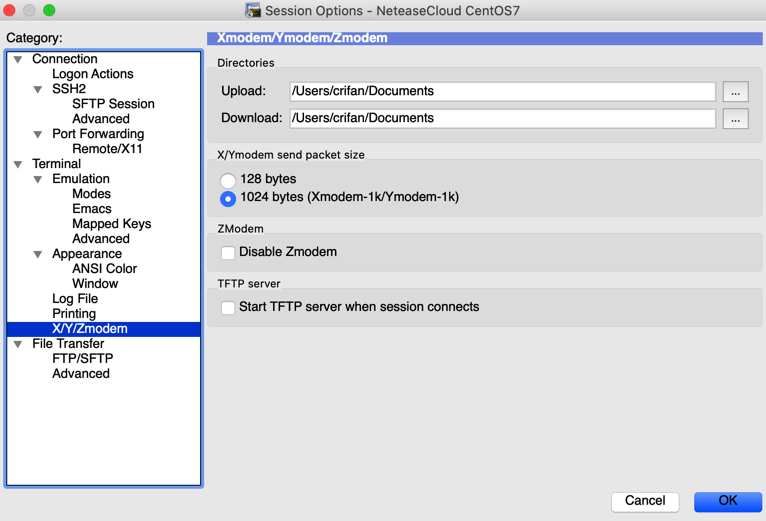Collapse the Terminal category
The width and height of the screenshot is (766, 521).
pos(18,165)
